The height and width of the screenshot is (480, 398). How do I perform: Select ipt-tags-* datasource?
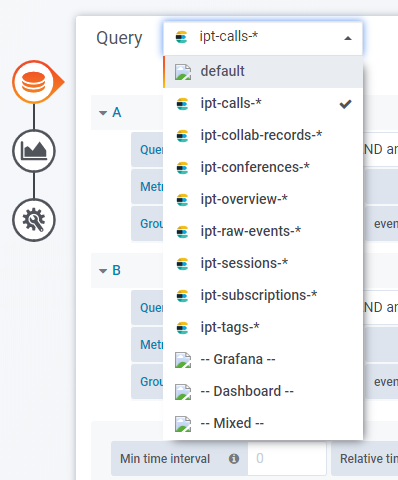click(264, 328)
